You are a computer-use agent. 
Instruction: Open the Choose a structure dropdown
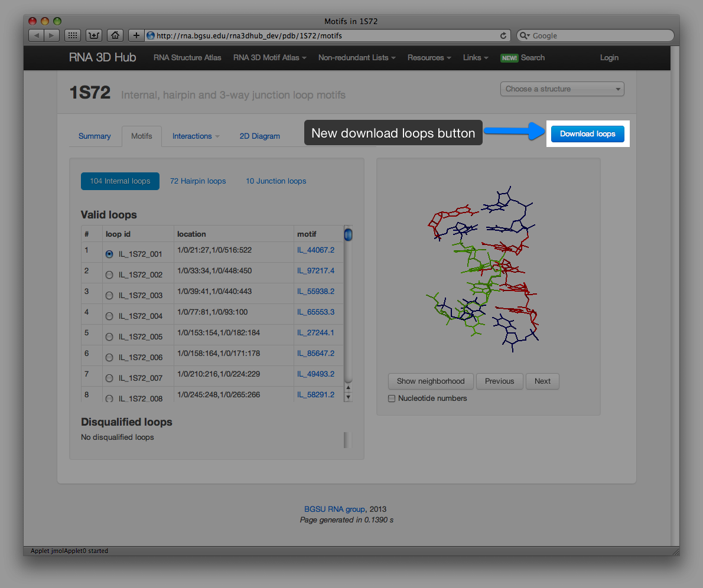pyautogui.click(x=562, y=89)
